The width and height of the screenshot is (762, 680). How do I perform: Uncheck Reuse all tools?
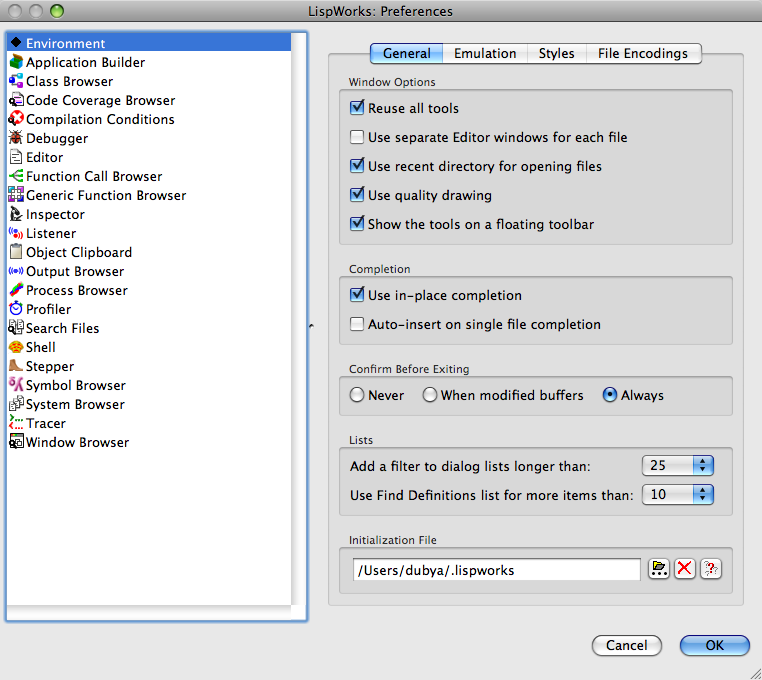coord(357,108)
